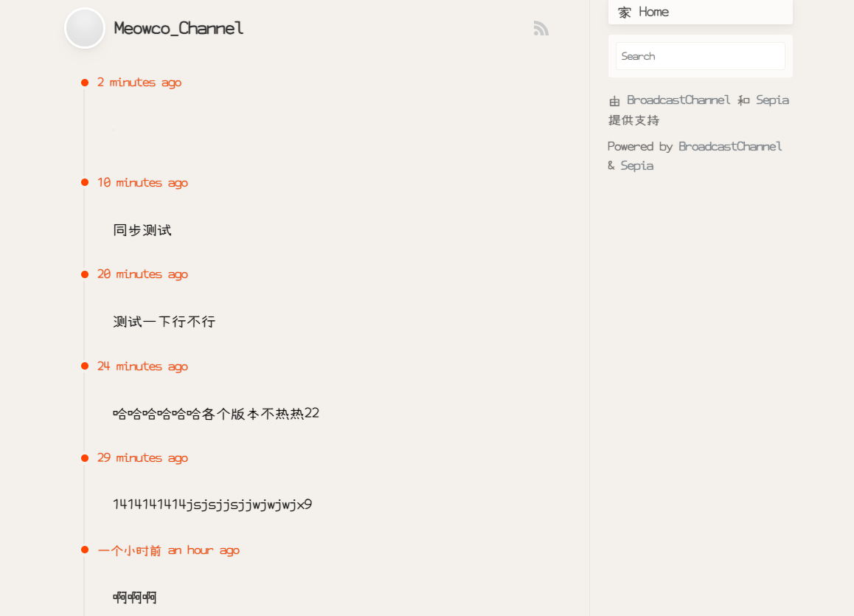Select the post text "测试一下行不行"
854x616 pixels.
click(164, 322)
